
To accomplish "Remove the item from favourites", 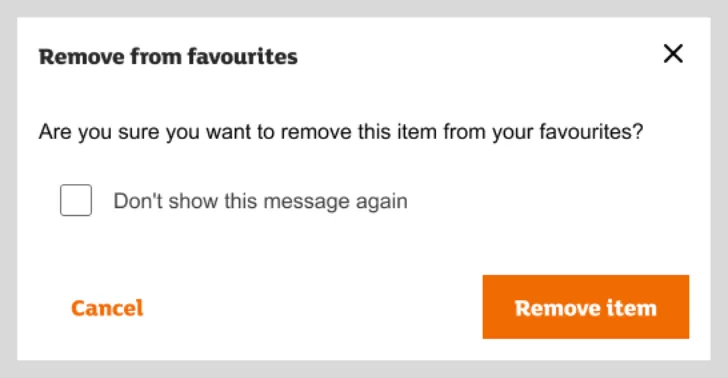I will pyautogui.click(x=585, y=306).
